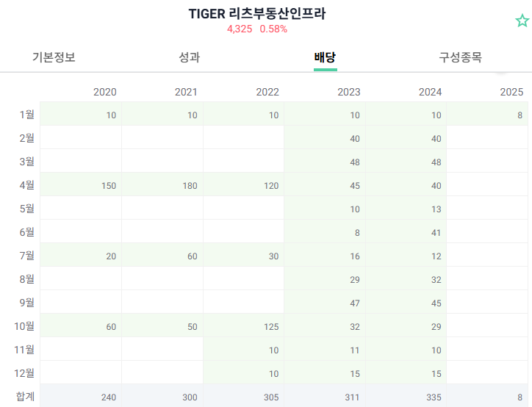Click the 8월 row label
This screenshot has width=532, height=407.
pos(26,279)
